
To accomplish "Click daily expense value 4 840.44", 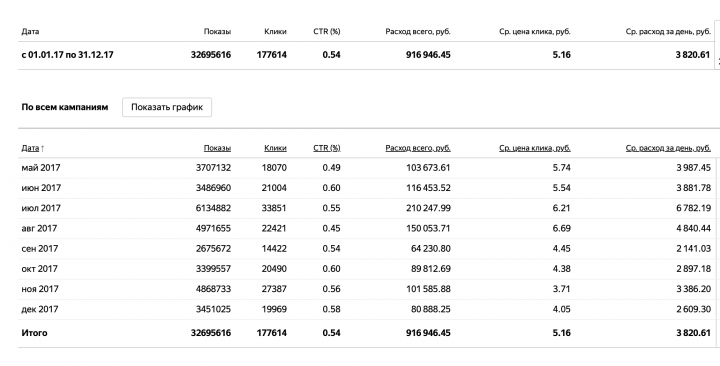I will (693, 228).
